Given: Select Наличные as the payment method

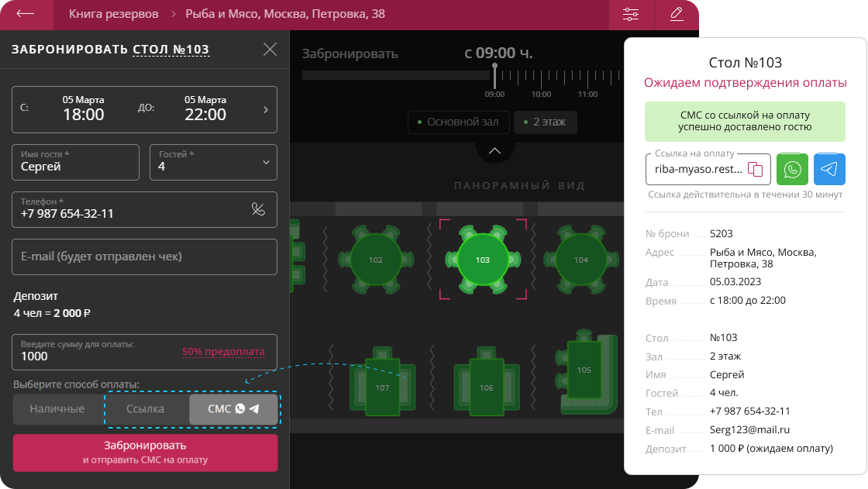Looking at the screenshot, I should (57, 410).
